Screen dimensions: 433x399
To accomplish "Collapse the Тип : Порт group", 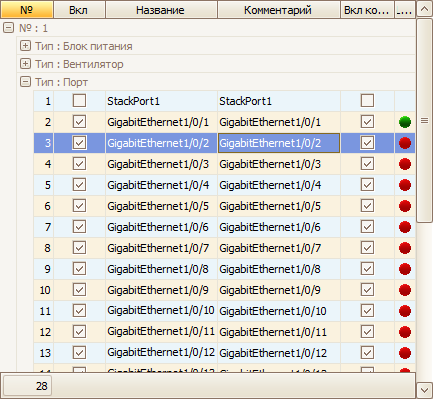I will [25, 81].
